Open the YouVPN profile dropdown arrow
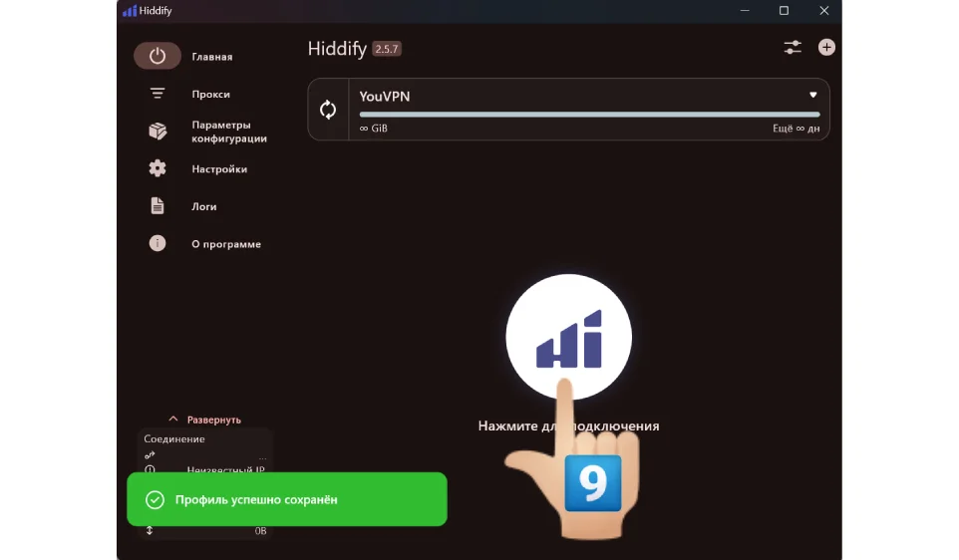959x560 pixels. click(x=813, y=96)
